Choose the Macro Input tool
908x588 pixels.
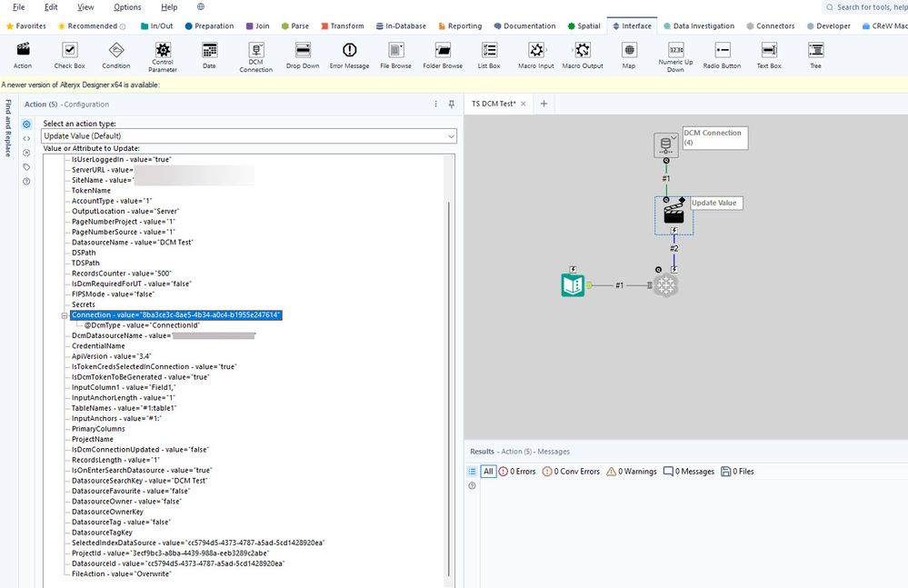click(x=536, y=55)
